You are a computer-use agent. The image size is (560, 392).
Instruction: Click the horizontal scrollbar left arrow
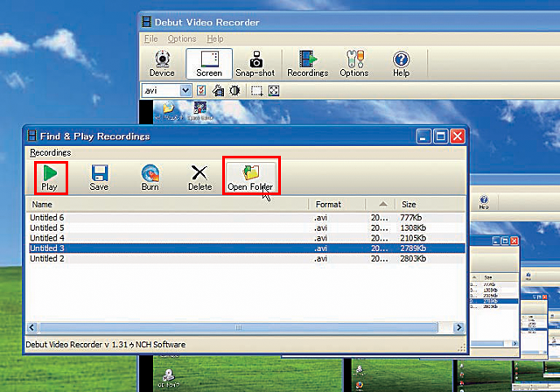32,327
